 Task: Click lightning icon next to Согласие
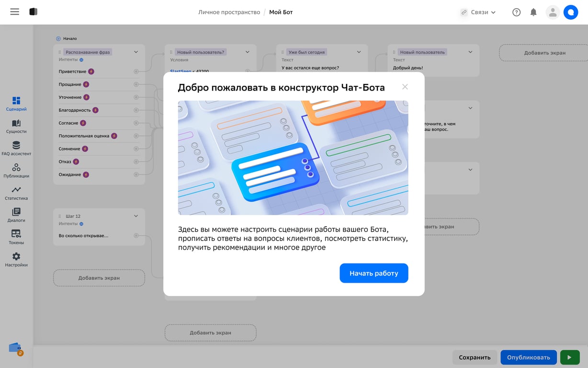[83, 123]
